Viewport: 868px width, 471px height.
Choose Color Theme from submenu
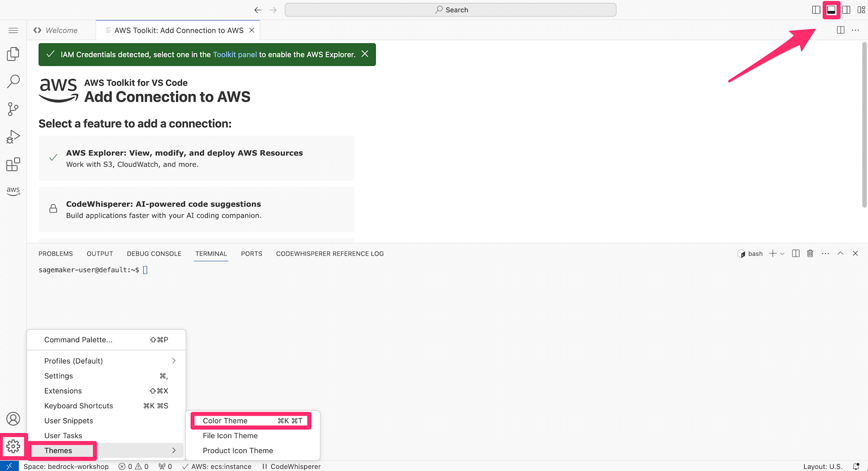tap(253, 421)
